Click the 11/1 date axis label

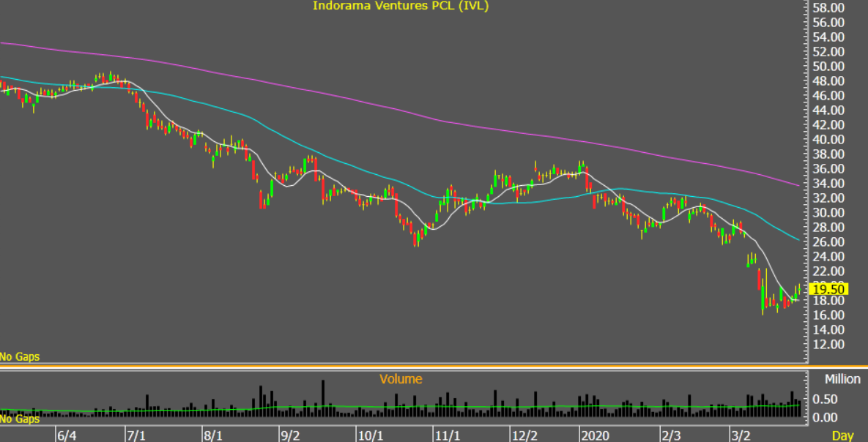click(448, 435)
